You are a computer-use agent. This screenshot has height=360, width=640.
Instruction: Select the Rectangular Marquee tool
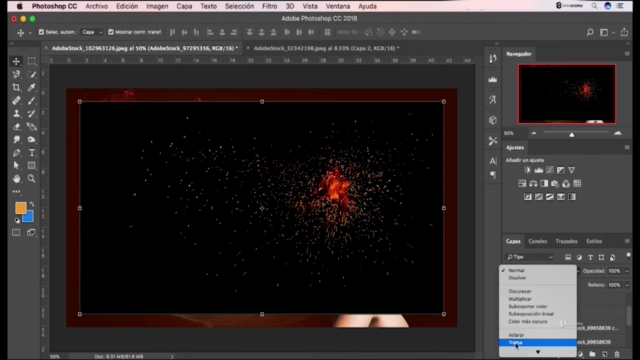click(x=31, y=61)
